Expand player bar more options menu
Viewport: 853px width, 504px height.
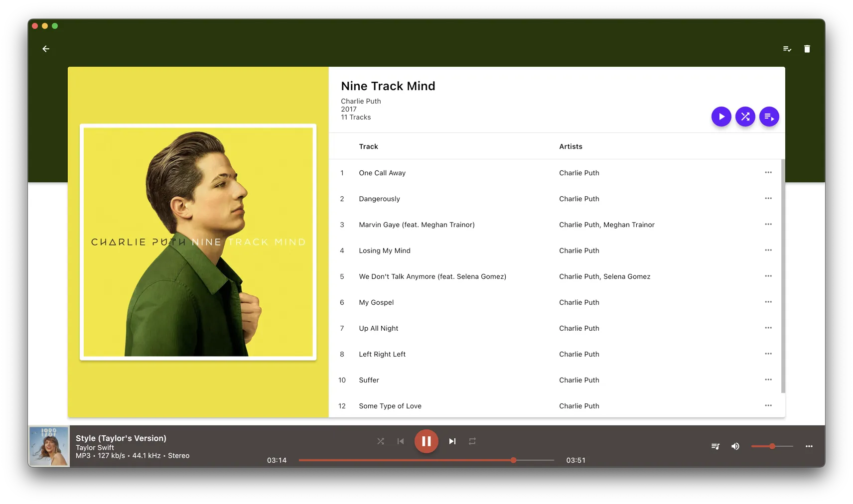[809, 446]
